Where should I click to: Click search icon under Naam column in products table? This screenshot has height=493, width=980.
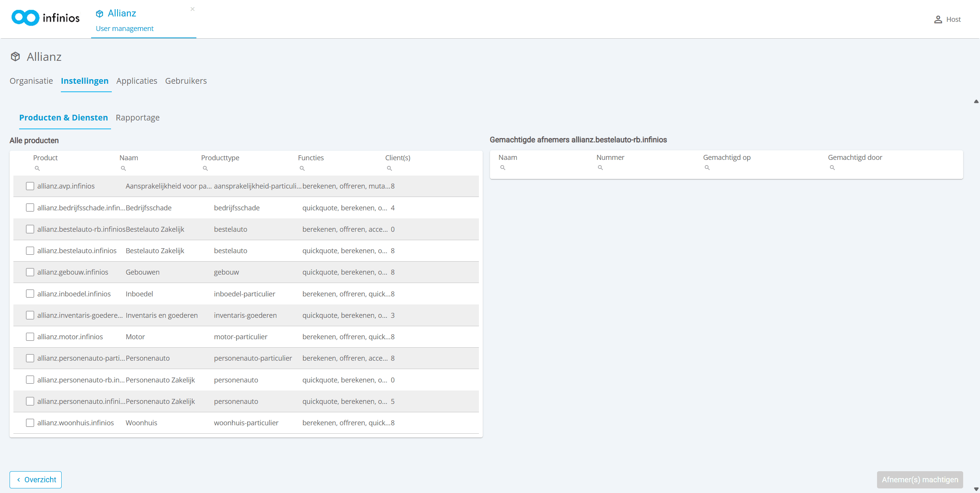(x=123, y=168)
